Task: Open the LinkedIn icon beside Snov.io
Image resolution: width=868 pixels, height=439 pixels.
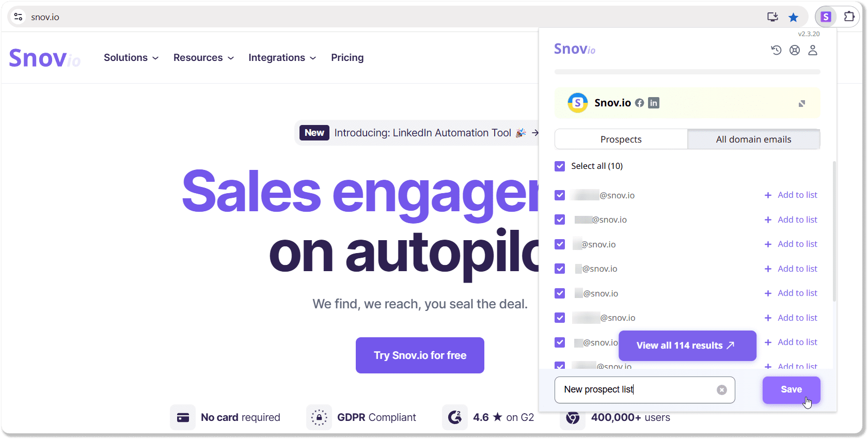Action: pos(654,103)
